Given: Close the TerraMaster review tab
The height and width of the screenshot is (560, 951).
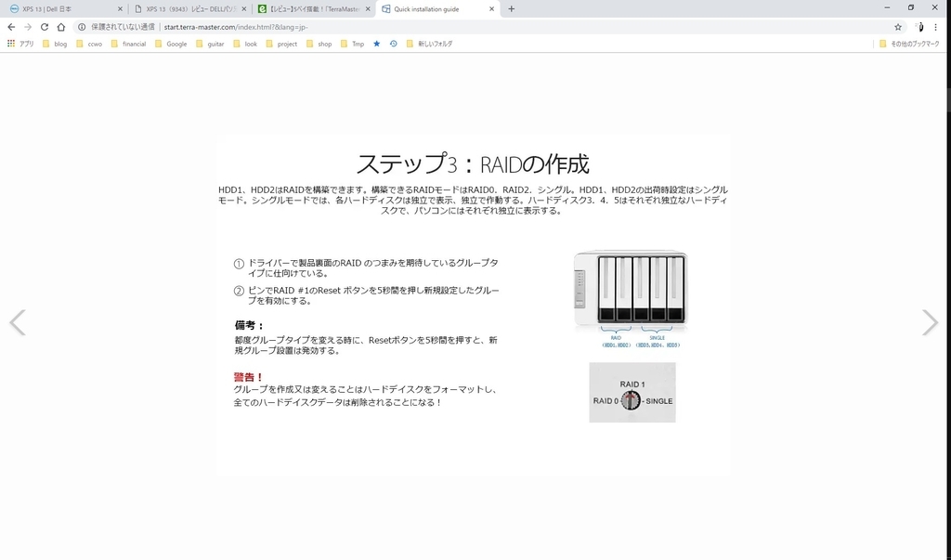Looking at the screenshot, I should pos(368,9).
